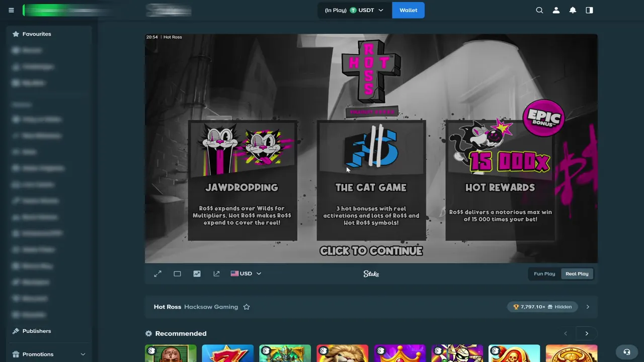
Task: Click the Recommended section heading
Action: [x=181, y=333]
